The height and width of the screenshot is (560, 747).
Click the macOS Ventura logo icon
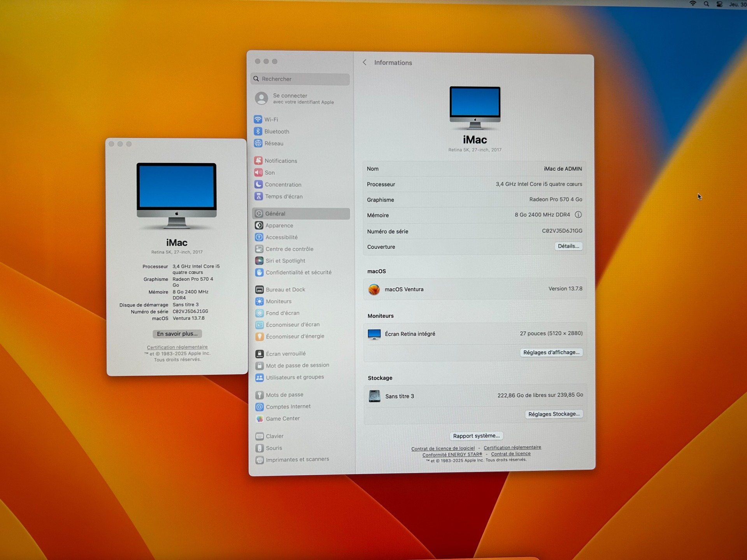[374, 289]
